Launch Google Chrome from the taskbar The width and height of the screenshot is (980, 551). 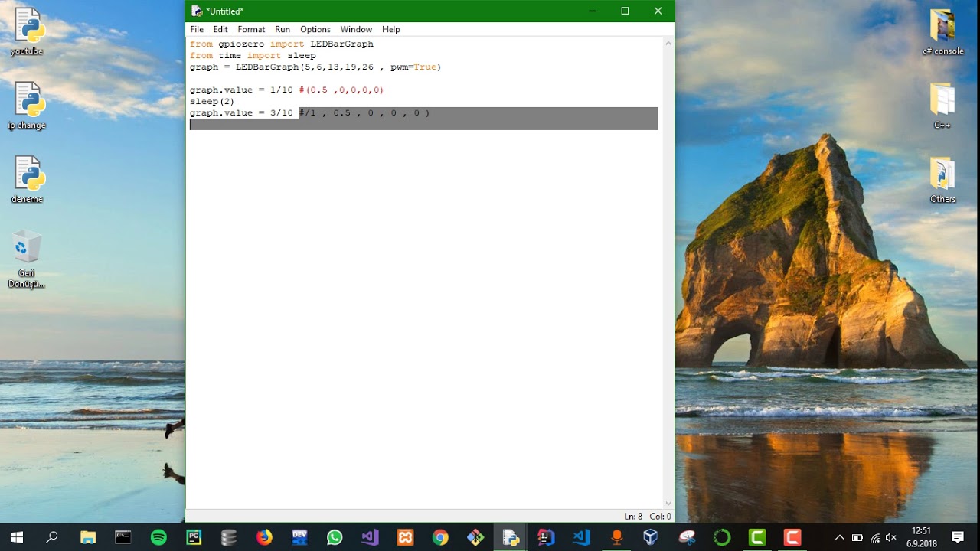[x=440, y=537]
